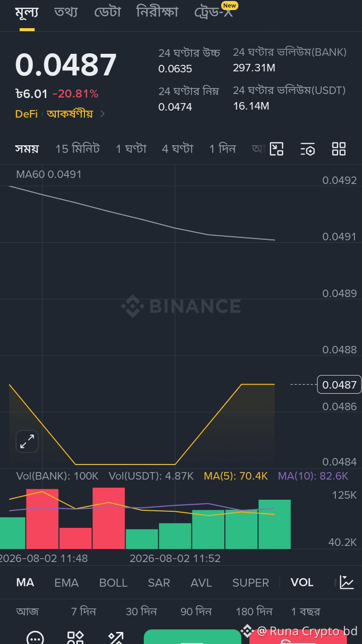362x644 pixels.
Task: Open the ট্রেড-X tab
Action: click(214, 12)
